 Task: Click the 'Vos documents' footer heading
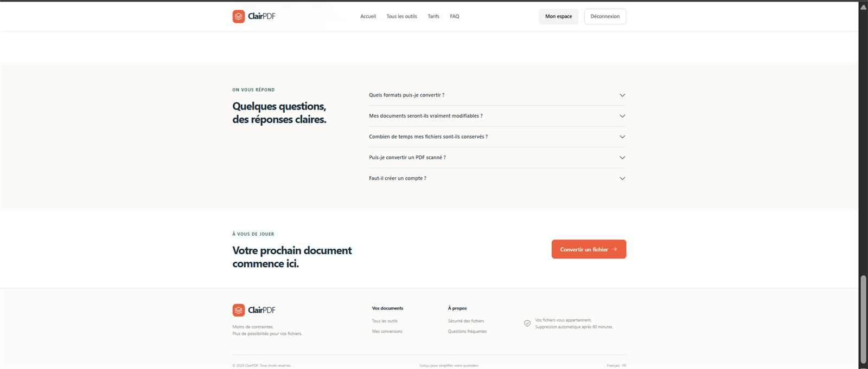pos(388,308)
